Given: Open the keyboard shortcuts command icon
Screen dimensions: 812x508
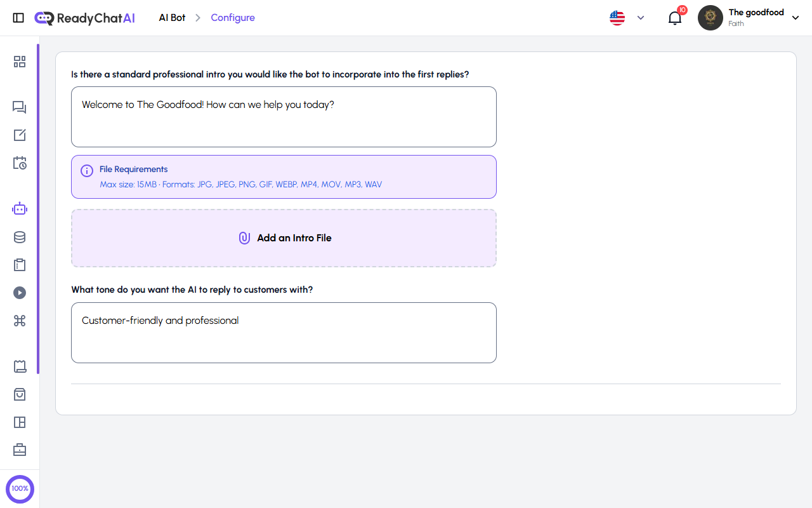Looking at the screenshot, I should [x=19, y=321].
